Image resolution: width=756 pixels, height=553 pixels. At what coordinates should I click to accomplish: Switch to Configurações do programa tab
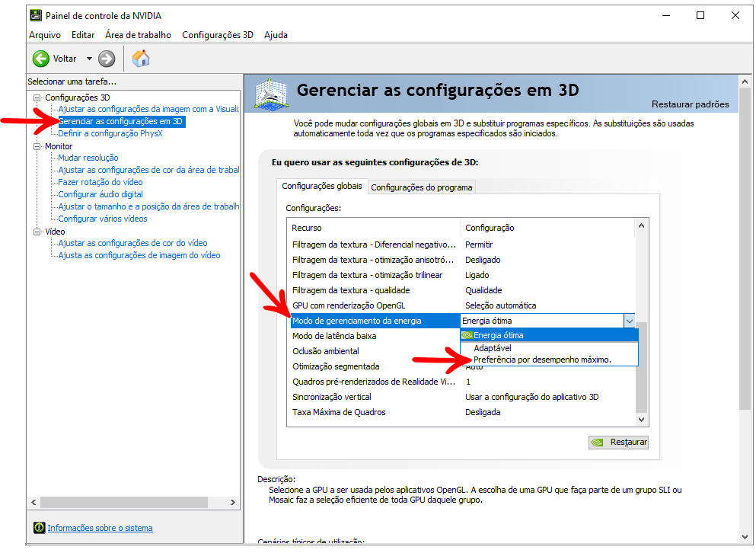coord(421,187)
